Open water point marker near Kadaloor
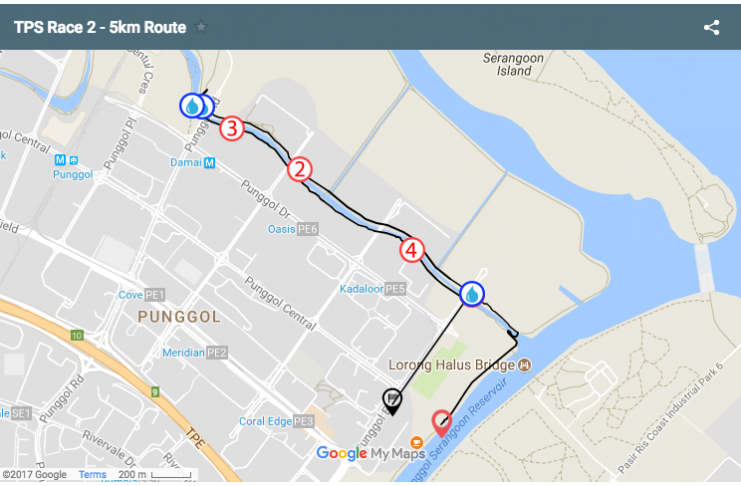Image resolution: width=741 pixels, height=486 pixels. (x=472, y=294)
